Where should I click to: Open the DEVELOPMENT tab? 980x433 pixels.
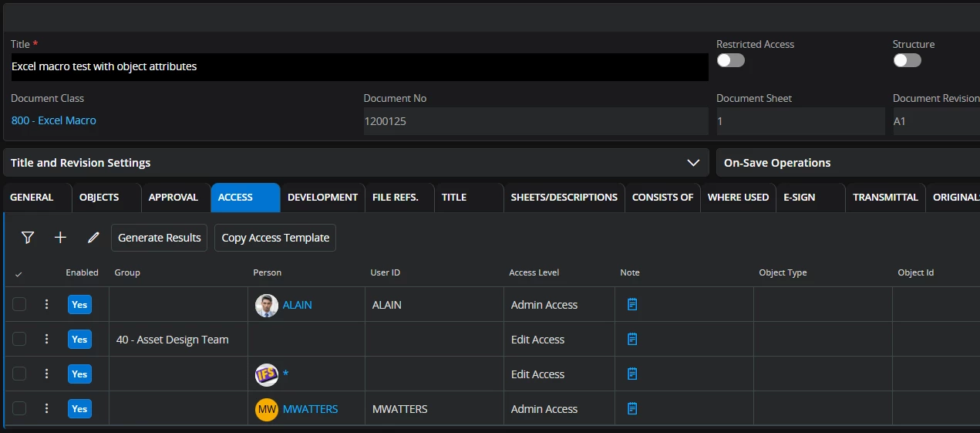point(322,198)
